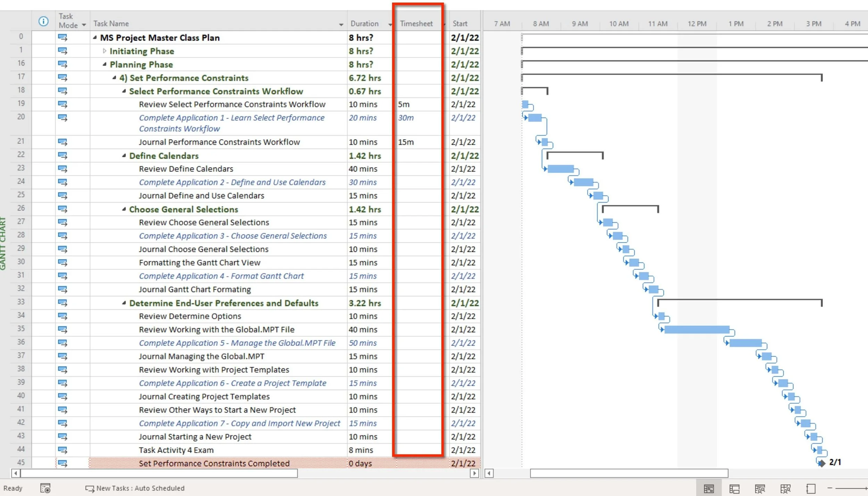Open the Task Name column filter dropdown
The height and width of the screenshot is (496, 868).
coord(341,25)
